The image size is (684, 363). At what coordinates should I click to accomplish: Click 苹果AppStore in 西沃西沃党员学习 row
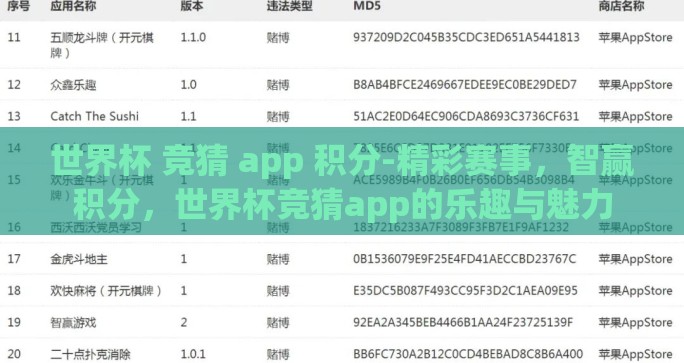635,227
